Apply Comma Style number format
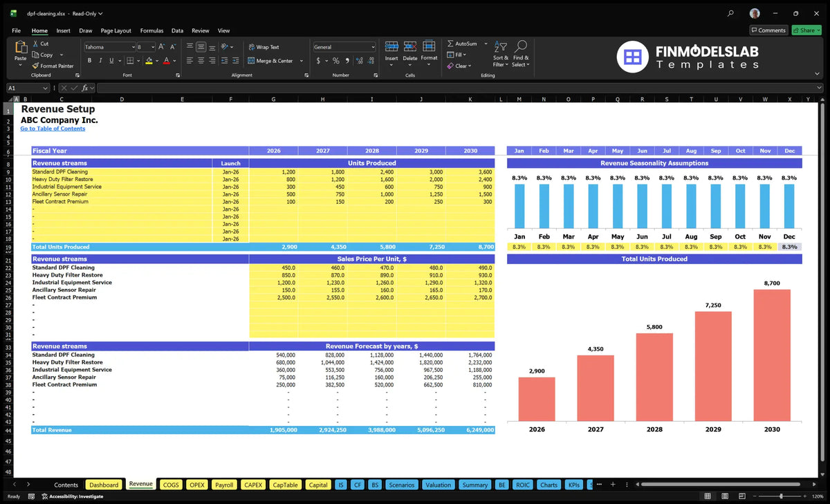 coord(346,61)
